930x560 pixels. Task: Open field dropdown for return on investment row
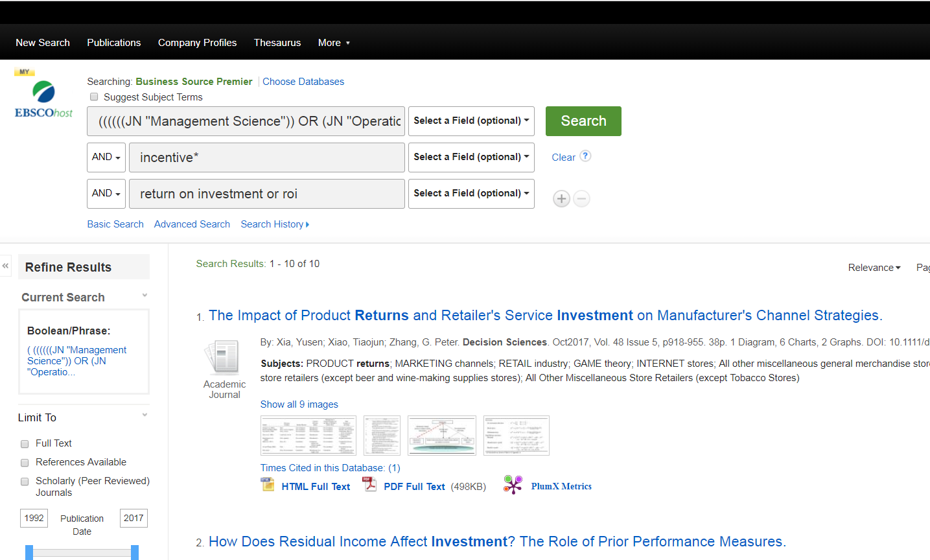471,194
